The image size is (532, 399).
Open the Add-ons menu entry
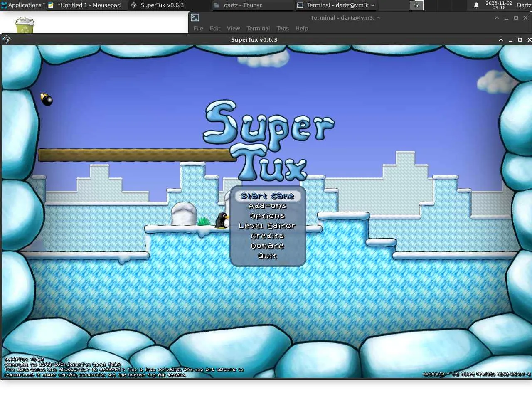(x=268, y=206)
